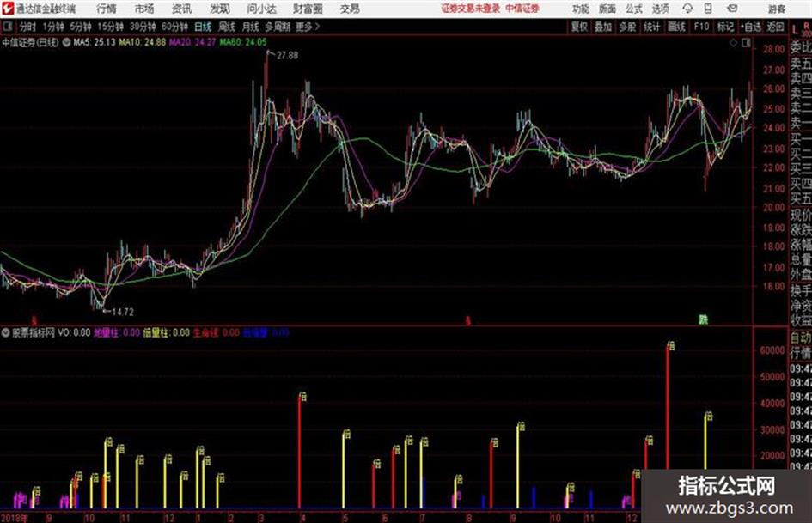Toggle the left panel icon beside 分时

click(7, 27)
